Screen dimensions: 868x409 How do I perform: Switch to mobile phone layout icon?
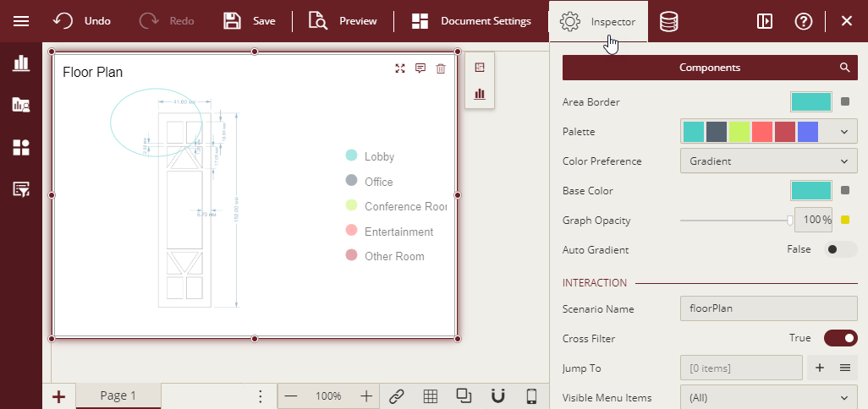[531, 396]
